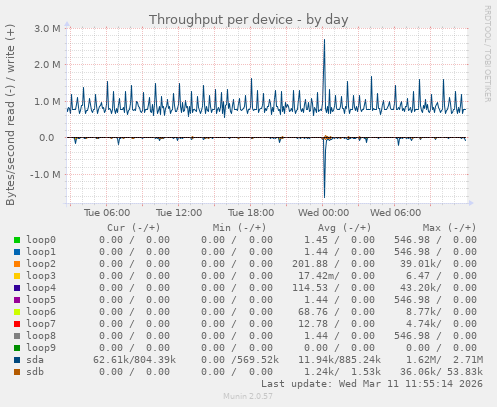Click the loop4 dark purple swatch
Screen dimensions: 497x407
(17, 288)
